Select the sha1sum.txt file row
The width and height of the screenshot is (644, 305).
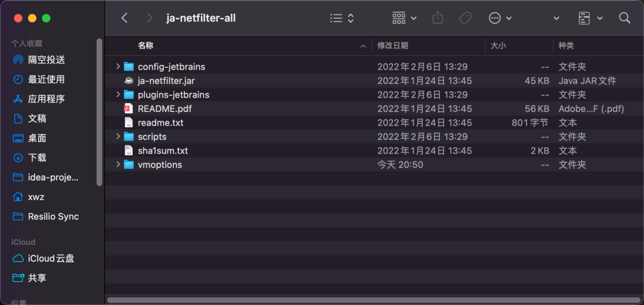pyautogui.click(x=374, y=151)
